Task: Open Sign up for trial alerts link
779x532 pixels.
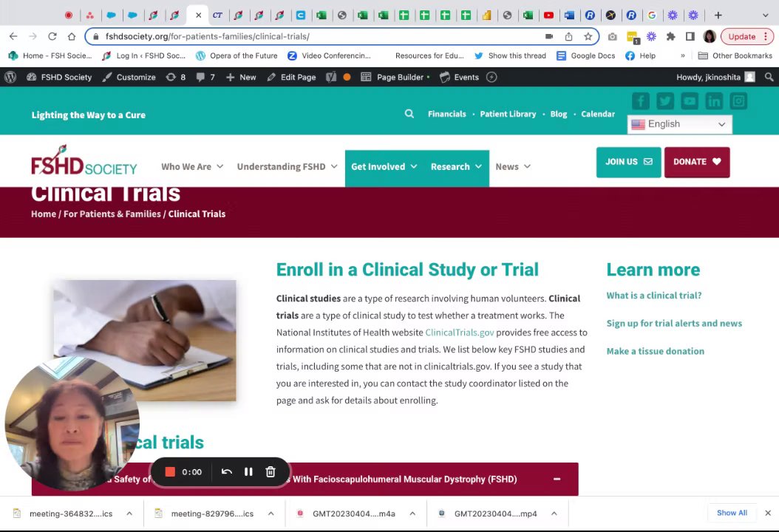Action: tap(674, 324)
